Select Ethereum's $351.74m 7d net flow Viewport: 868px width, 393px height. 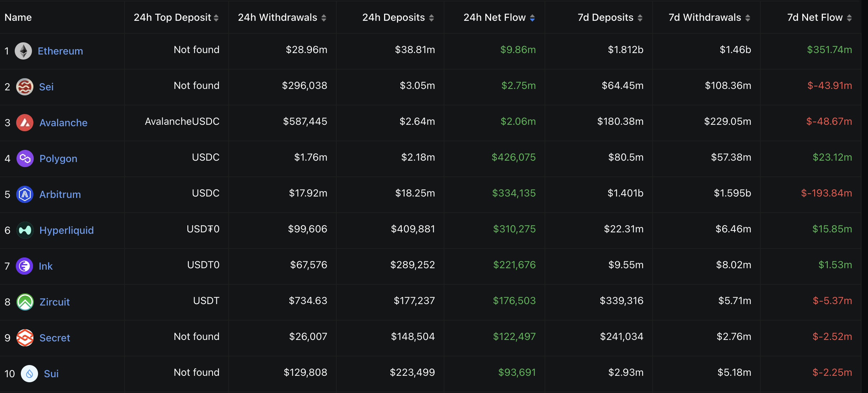pos(830,50)
